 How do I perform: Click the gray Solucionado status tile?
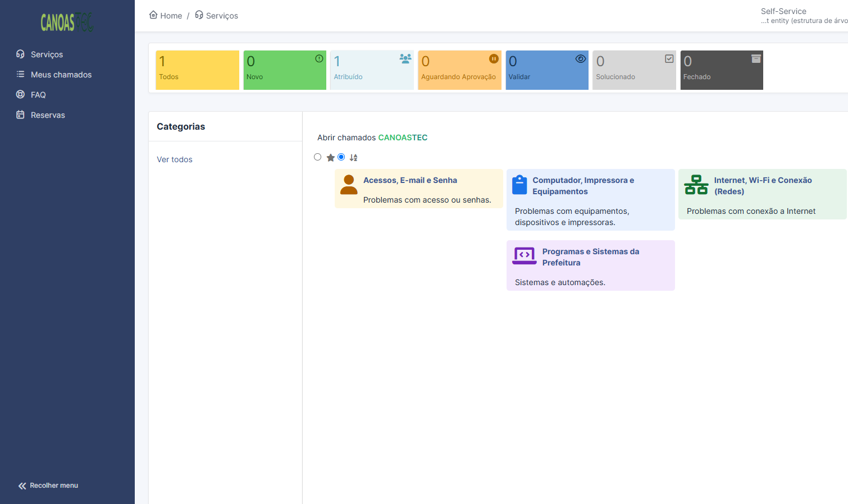coord(635,70)
